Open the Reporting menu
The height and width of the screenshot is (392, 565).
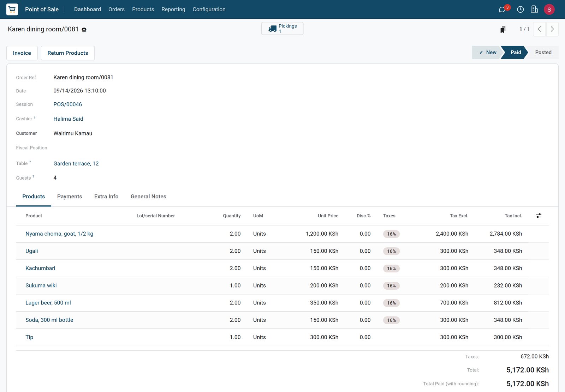(173, 10)
